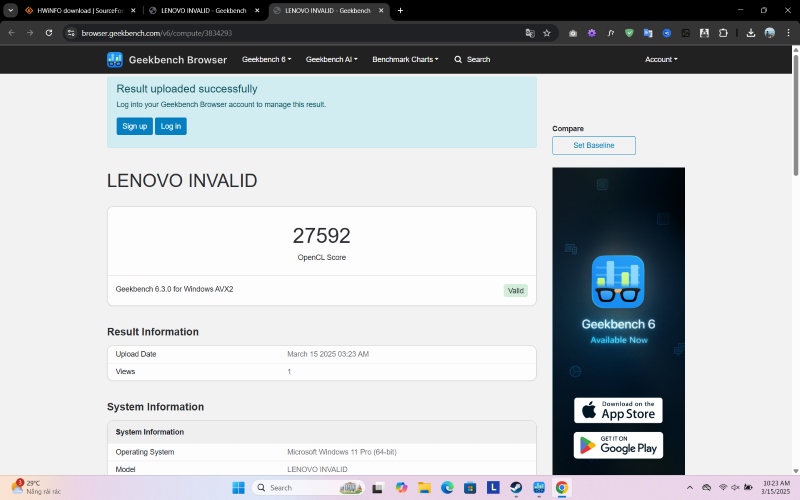Screen dimensions: 800x500
Task: Click the Search link in the navbar
Action: tap(472, 59)
